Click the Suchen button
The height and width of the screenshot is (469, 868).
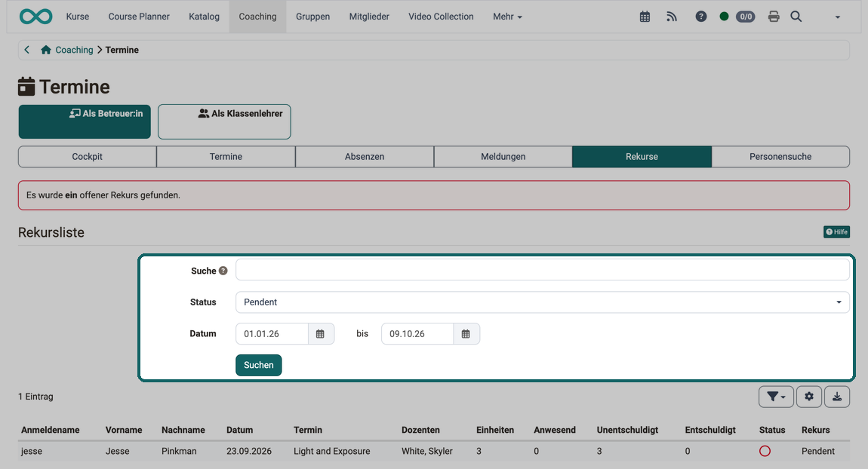pos(259,365)
